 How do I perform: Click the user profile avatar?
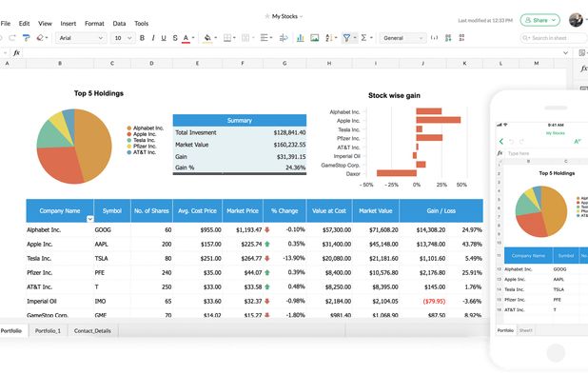point(576,20)
